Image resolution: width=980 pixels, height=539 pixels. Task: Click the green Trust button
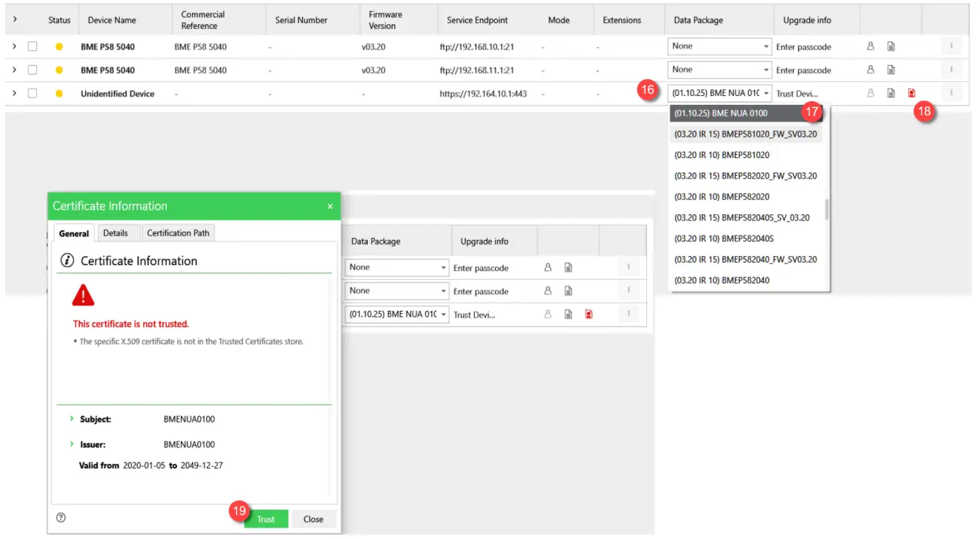pos(266,519)
